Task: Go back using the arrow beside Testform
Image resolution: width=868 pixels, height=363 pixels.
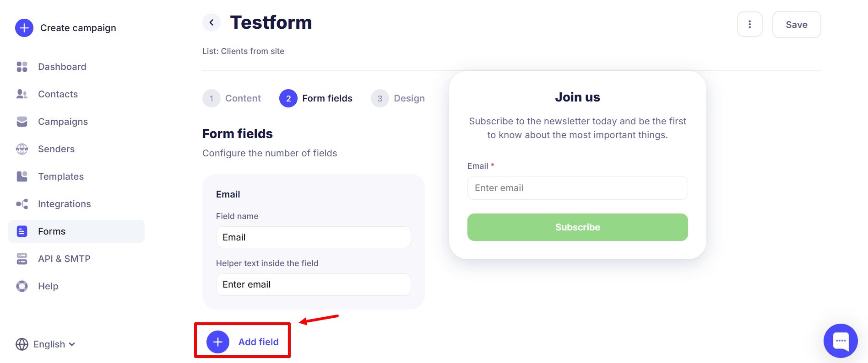Action: pos(212,22)
